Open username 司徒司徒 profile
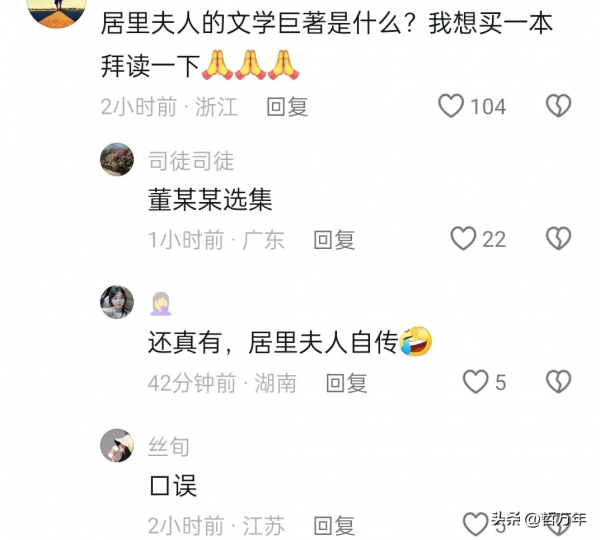The width and height of the screenshot is (600, 540). coord(191,161)
